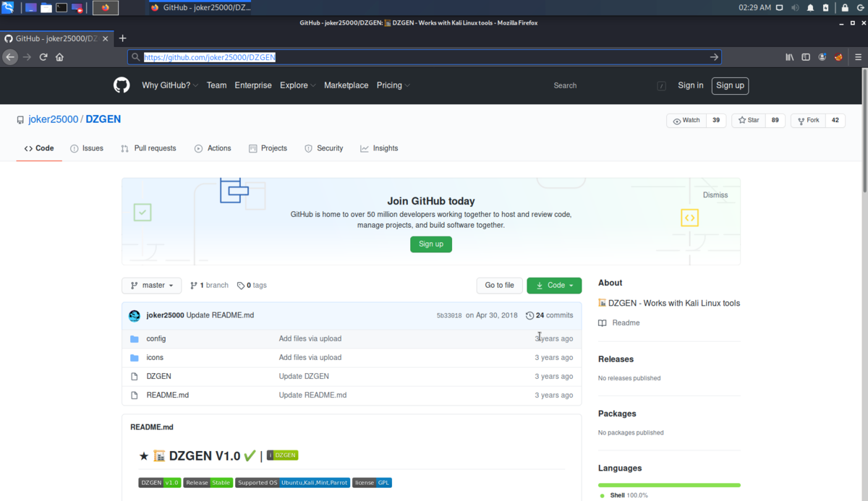
Task: Open the Firefox Library icon
Action: 790,57
